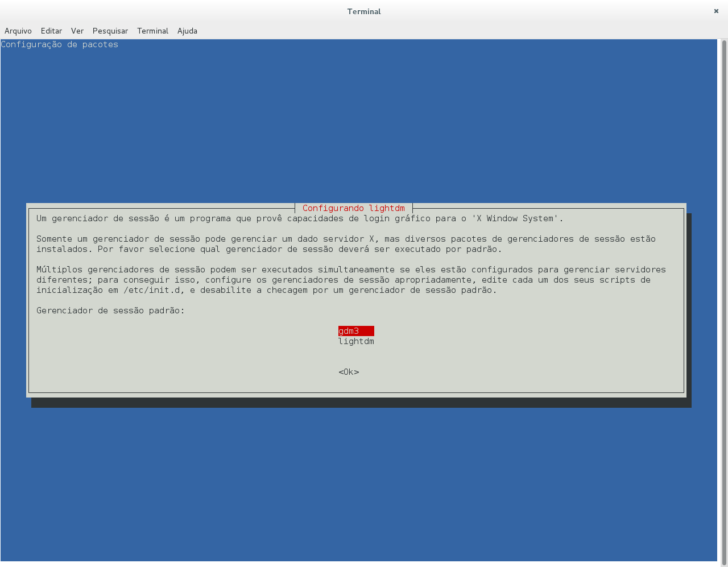Image resolution: width=728 pixels, height=567 pixels.
Task: Open the Editar menu
Action: (x=51, y=31)
